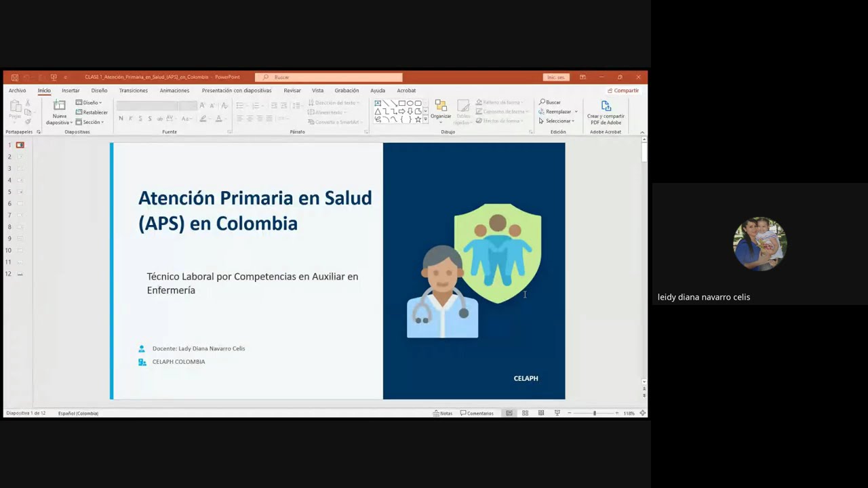Image resolution: width=868 pixels, height=488 pixels.
Task: Open the font name combo box
Action: (147, 106)
